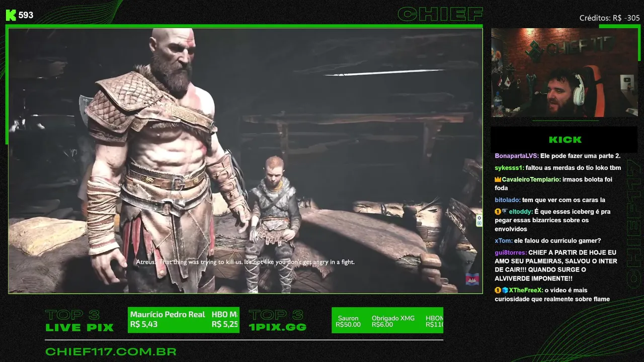Screen dimensions: 644x362
Task: Click the KICK chat header banner
Action: click(564, 140)
